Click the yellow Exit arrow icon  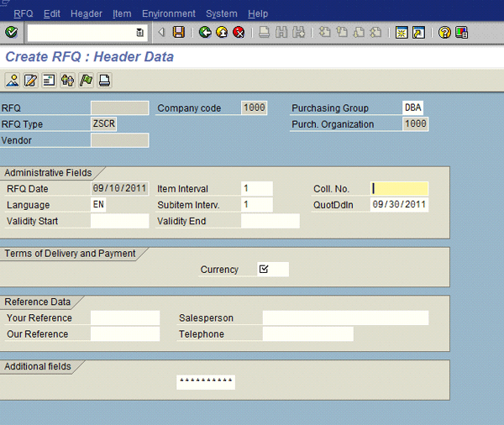(222, 33)
